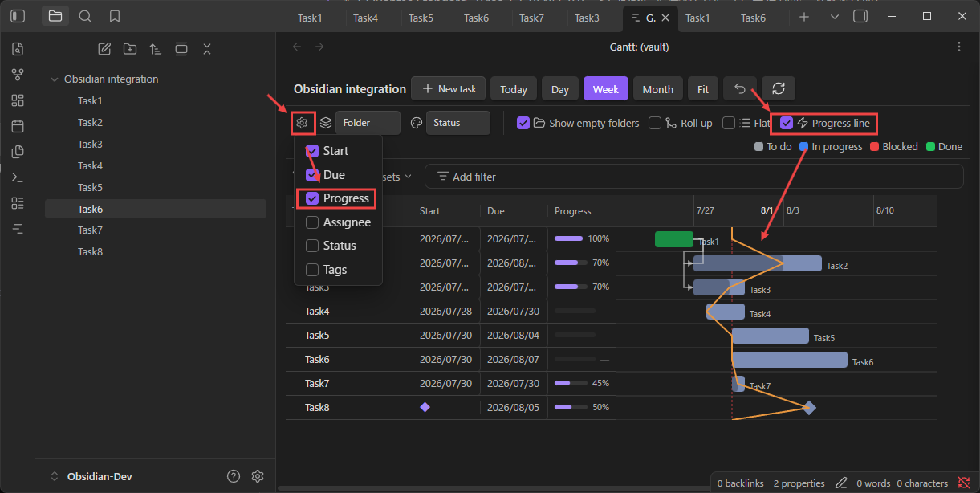Create a new note in explorer

click(104, 49)
